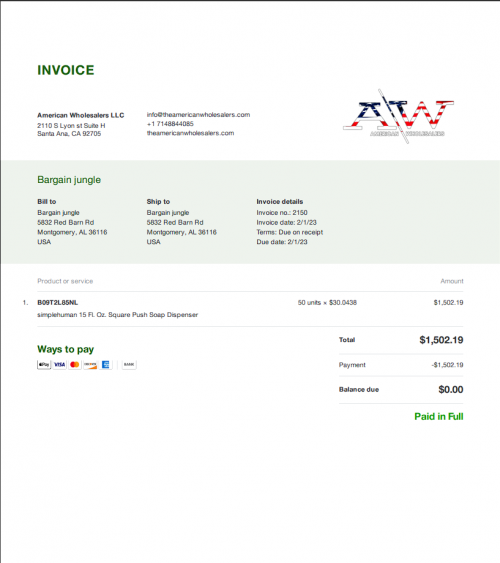The width and height of the screenshot is (500, 563).
Task: Click the Visa card icon
Action: 60,365
